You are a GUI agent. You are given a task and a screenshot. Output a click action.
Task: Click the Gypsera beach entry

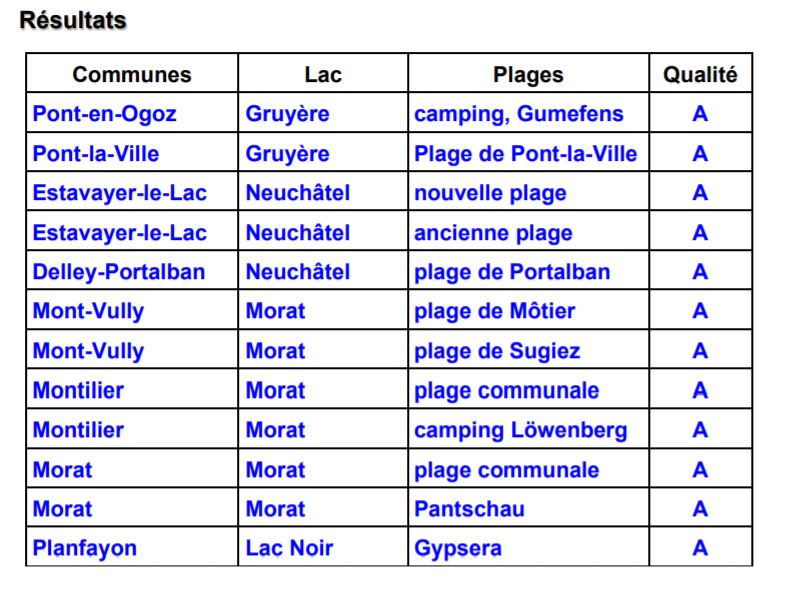pyautogui.click(x=458, y=548)
